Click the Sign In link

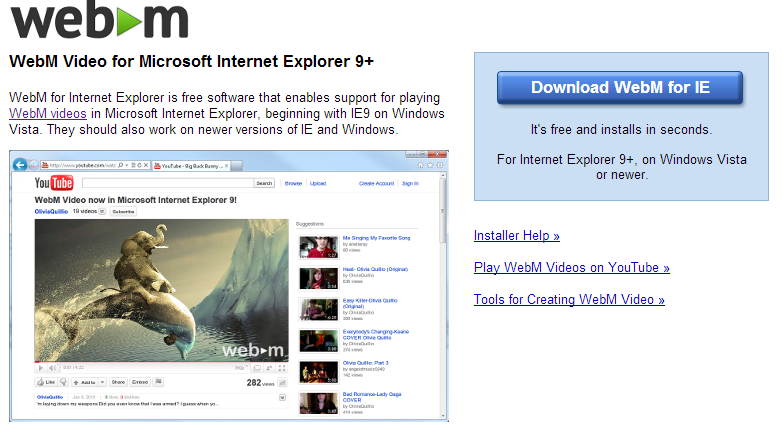pos(410,184)
